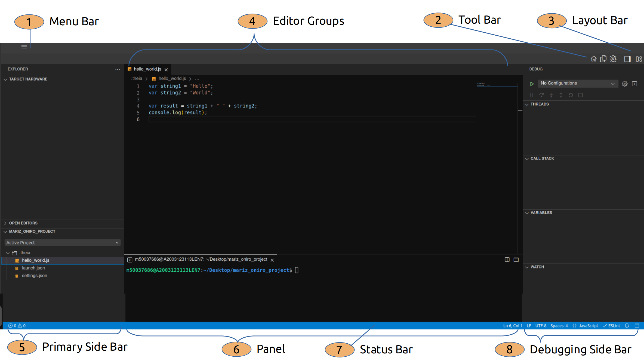Open launch.json via debug gear icon
644x361 pixels.
click(x=625, y=84)
